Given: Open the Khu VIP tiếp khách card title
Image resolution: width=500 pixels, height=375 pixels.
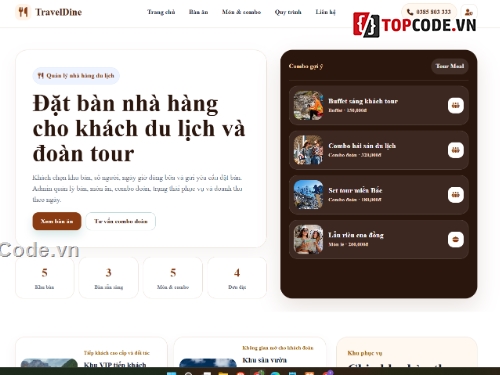Looking at the screenshot, I should pyautogui.click(x=115, y=364).
